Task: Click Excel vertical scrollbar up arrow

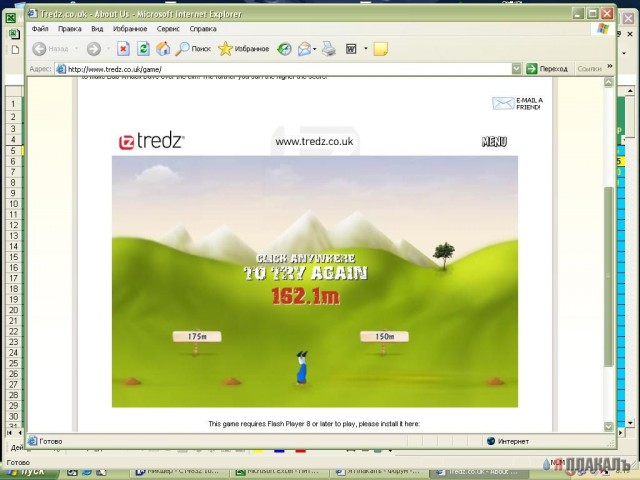Action: (630, 91)
